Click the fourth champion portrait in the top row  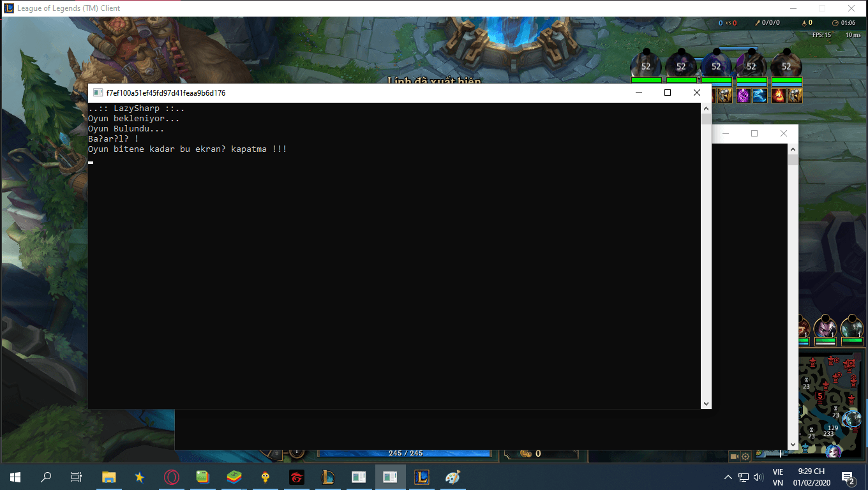point(751,64)
